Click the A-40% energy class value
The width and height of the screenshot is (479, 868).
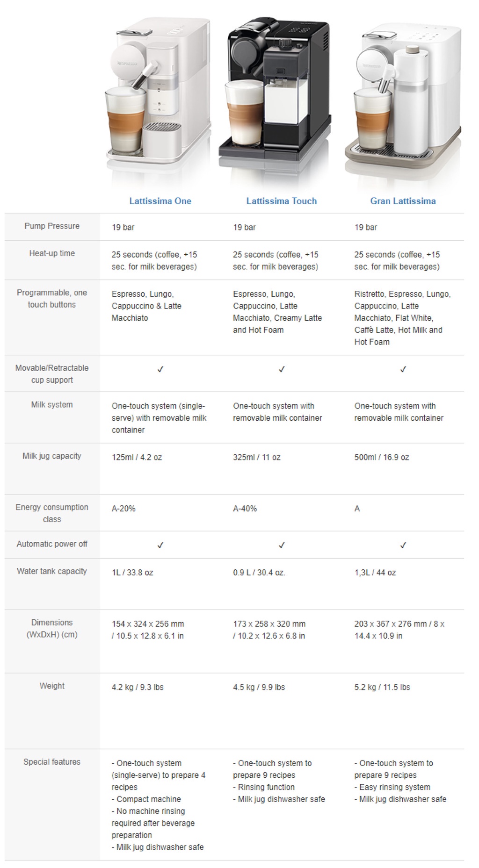245,509
